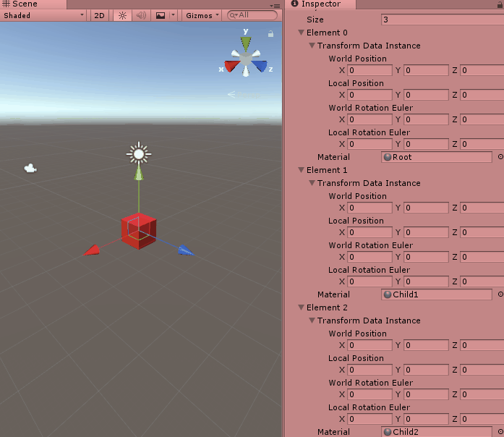The width and height of the screenshot is (504, 437).
Task: Switch to the Scene tab
Action: pyautogui.click(x=33, y=4)
